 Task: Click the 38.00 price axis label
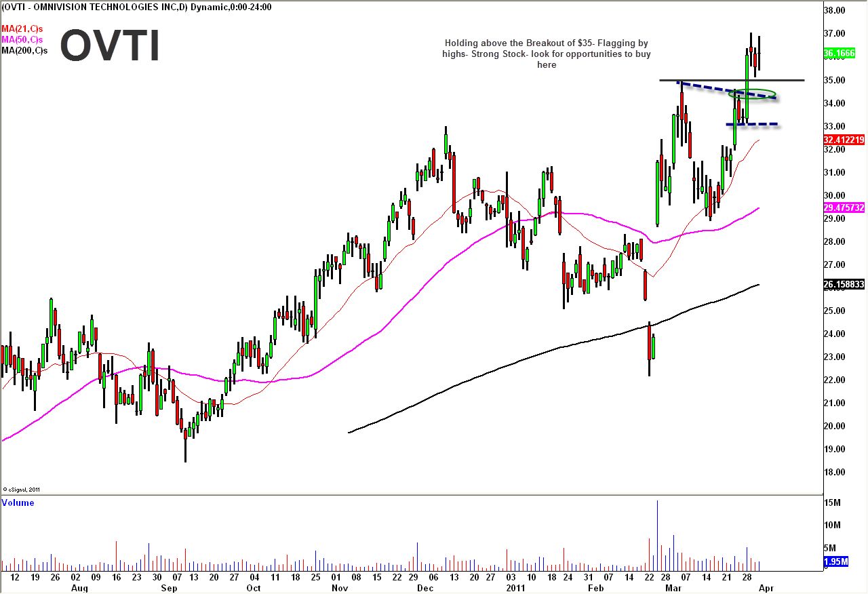coord(835,11)
